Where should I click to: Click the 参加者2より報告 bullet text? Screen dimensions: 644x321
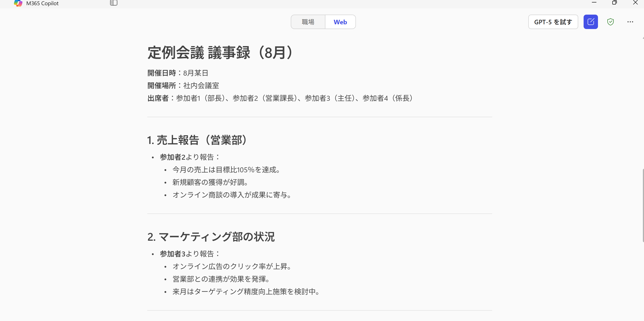[x=190, y=157]
